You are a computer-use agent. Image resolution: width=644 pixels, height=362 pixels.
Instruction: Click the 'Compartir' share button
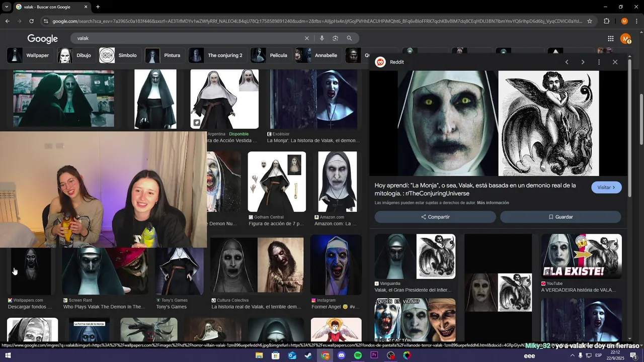[x=435, y=217]
